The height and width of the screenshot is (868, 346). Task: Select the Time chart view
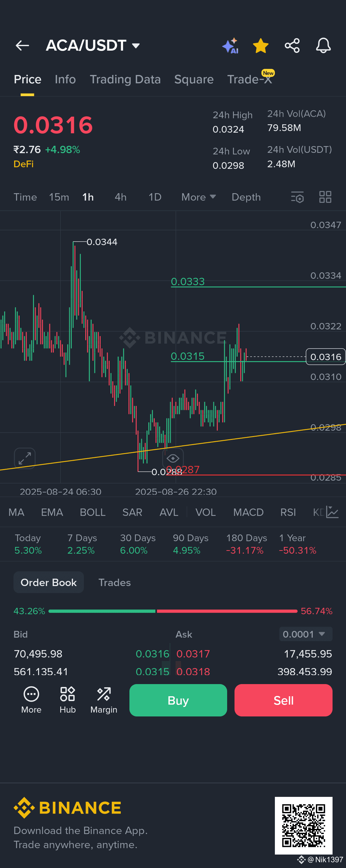(25, 197)
